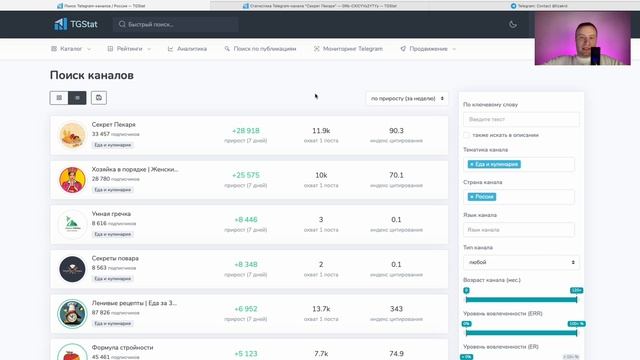Toggle dark mode moon icon
The height and width of the screenshot is (360, 640).
tap(513, 24)
